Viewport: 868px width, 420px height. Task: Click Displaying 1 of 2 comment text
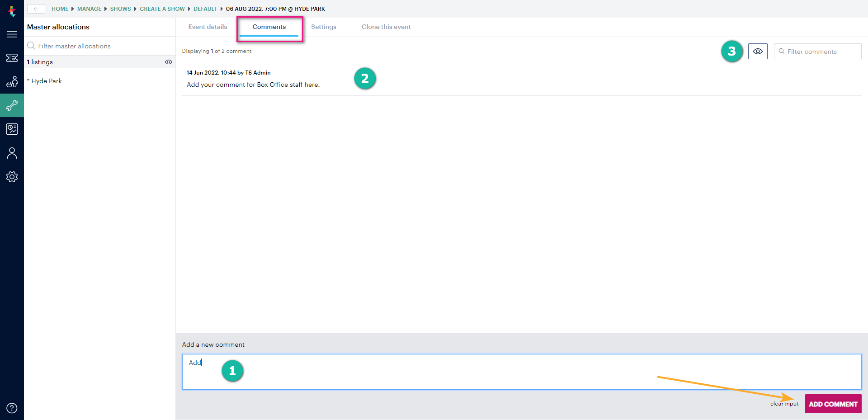coord(217,51)
